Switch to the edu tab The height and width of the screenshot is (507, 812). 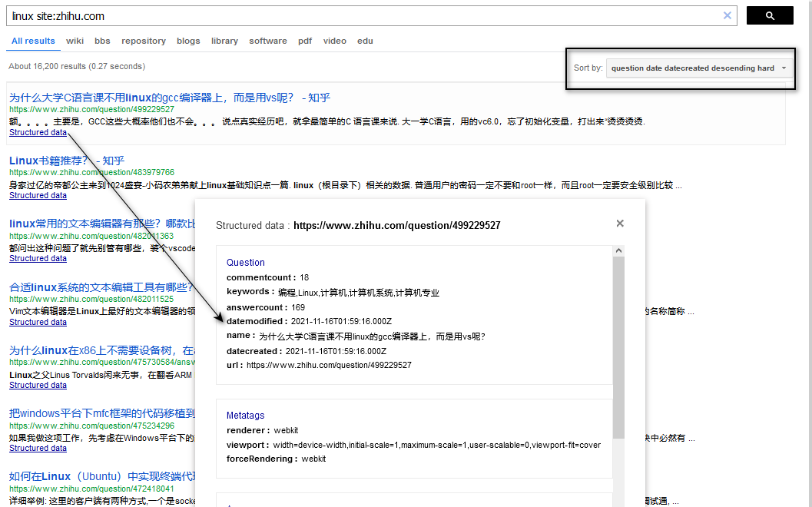coord(365,41)
